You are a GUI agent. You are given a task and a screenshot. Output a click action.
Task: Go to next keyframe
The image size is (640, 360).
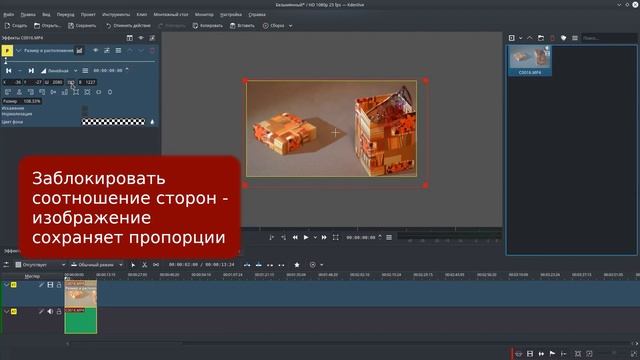coord(31,71)
